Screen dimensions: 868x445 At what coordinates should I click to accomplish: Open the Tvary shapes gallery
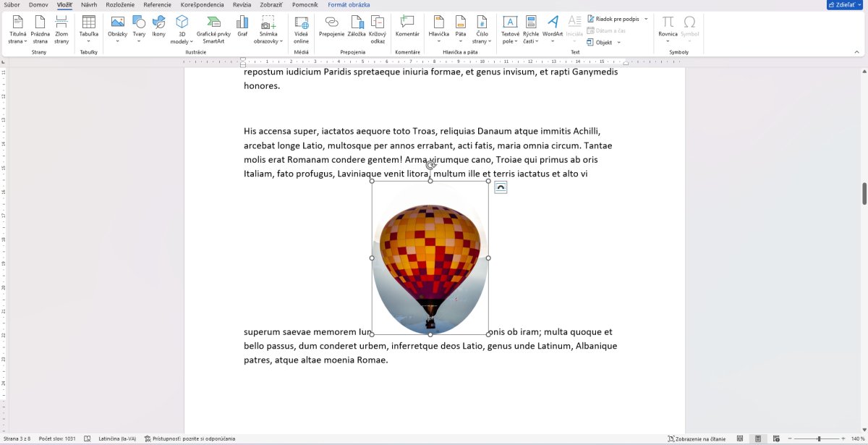click(x=139, y=30)
